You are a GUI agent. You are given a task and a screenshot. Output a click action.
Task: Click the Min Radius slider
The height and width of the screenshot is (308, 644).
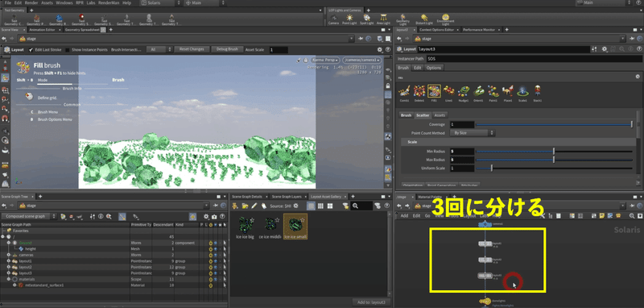pos(554,152)
